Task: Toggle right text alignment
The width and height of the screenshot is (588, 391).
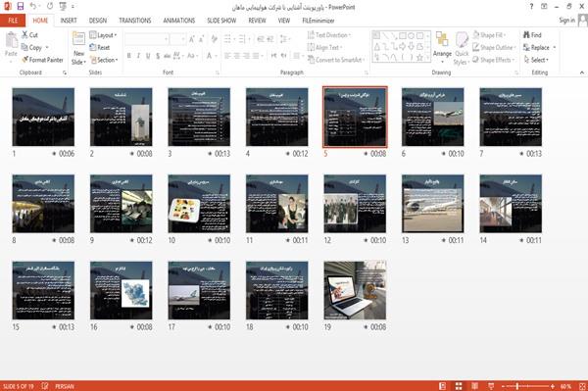Action: [246, 56]
